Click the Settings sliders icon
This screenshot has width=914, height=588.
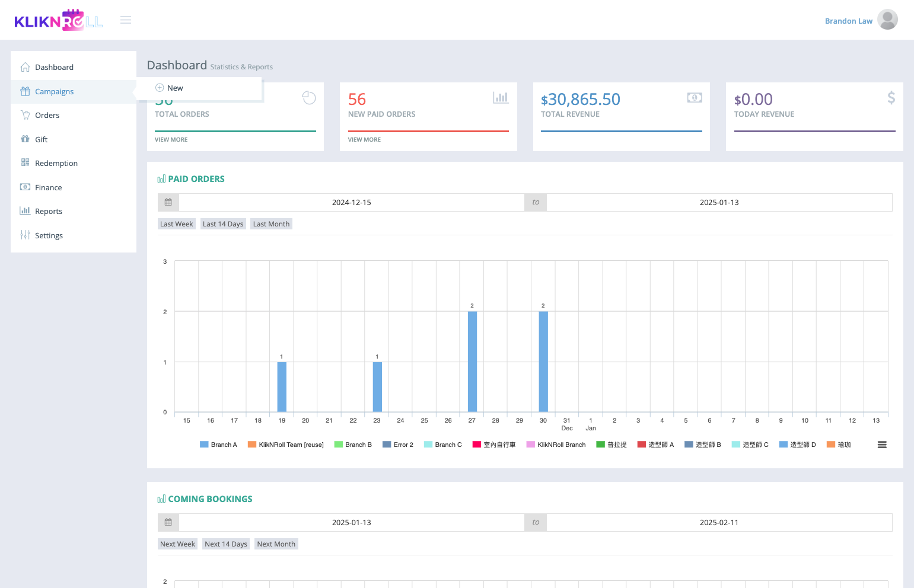pyautogui.click(x=25, y=235)
